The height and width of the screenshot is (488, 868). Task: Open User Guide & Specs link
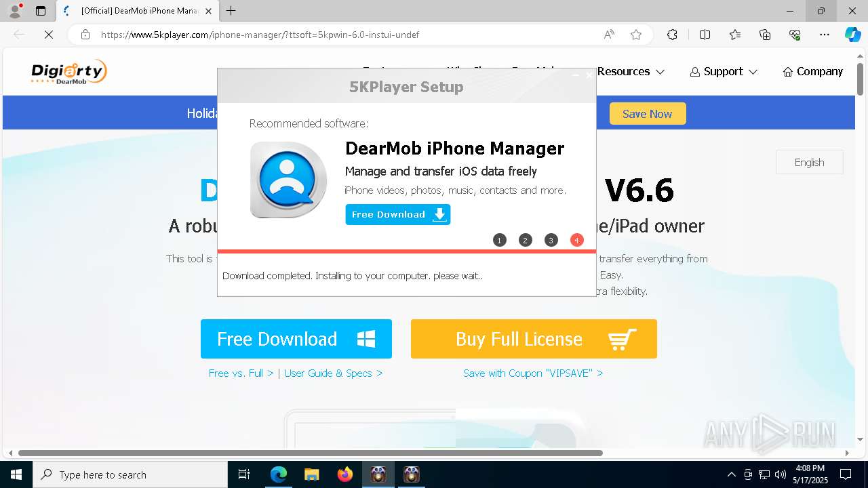point(333,373)
